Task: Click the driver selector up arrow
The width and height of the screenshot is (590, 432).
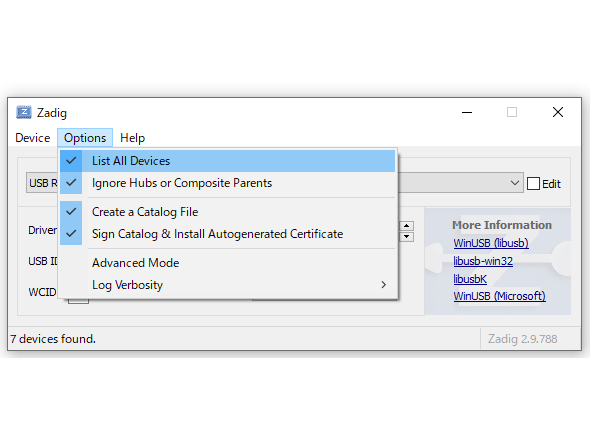Action: pos(406,225)
